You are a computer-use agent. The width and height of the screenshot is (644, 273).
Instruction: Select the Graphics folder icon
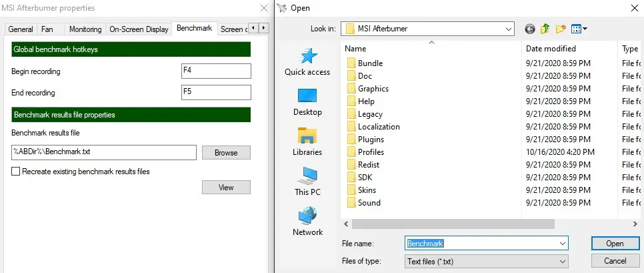(x=351, y=88)
